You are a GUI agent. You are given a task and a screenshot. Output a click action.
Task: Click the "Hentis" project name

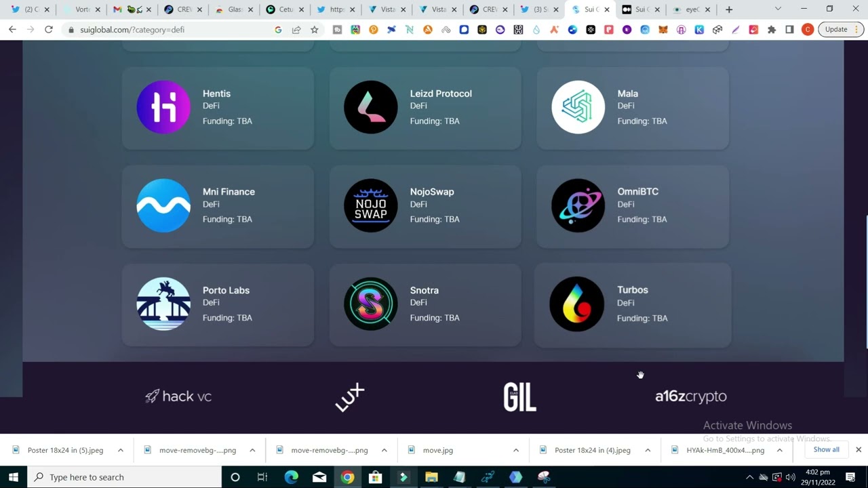point(216,94)
